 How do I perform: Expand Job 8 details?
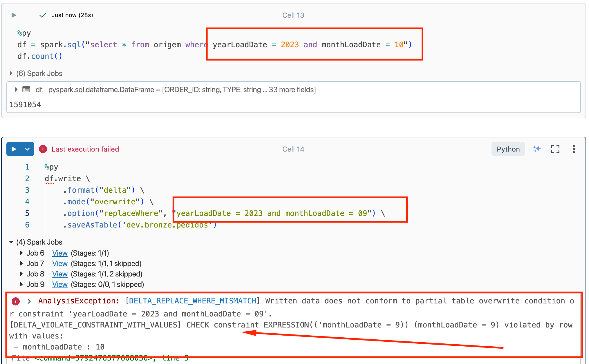tap(21, 274)
